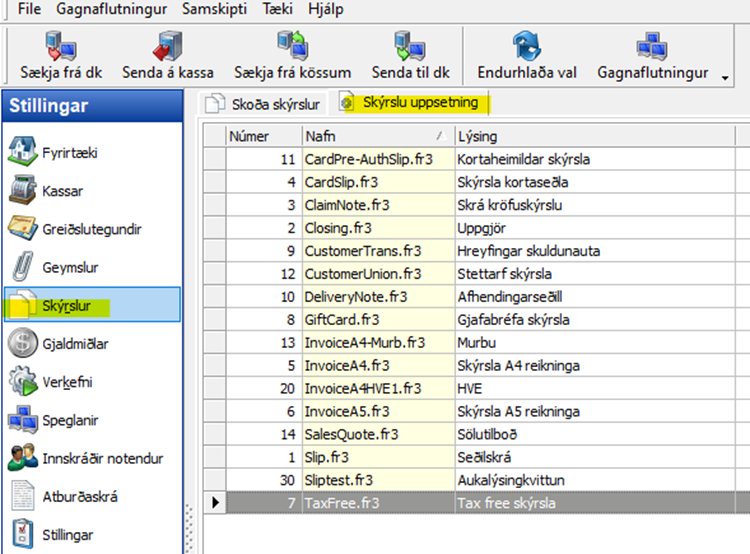Open Kassar in the sidebar
Viewport: 750px width, 554px height.
tap(62, 191)
